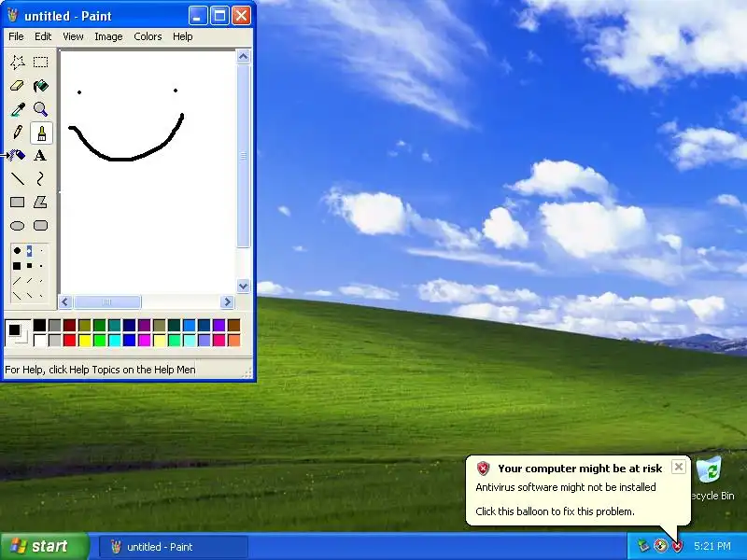747x560 pixels.
Task: Maximize the Paint window
Action: (x=219, y=16)
